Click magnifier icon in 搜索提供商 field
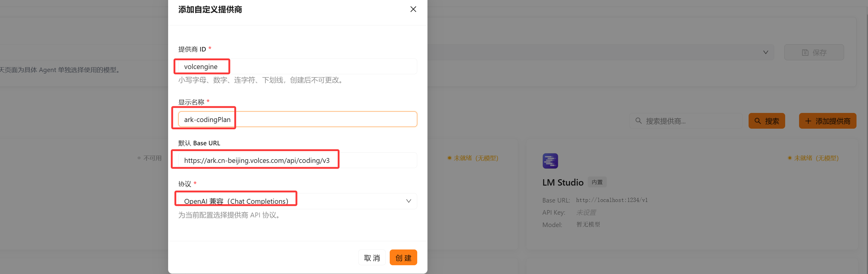Viewport: 868px width, 274px height. pyautogui.click(x=638, y=121)
